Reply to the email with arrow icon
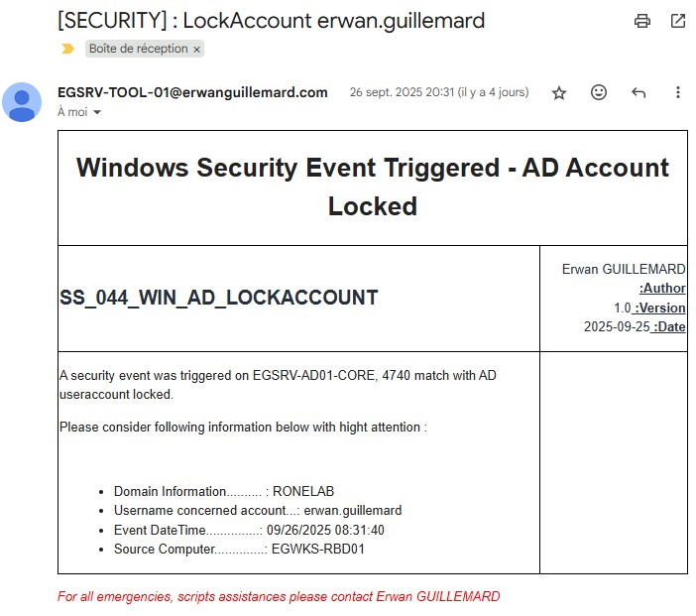The image size is (696, 616). (638, 92)
